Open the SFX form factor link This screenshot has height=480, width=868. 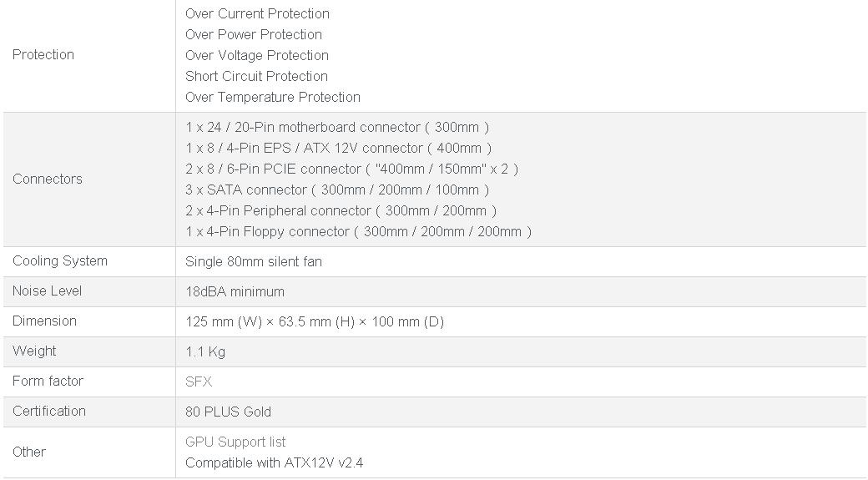[199, 381]
